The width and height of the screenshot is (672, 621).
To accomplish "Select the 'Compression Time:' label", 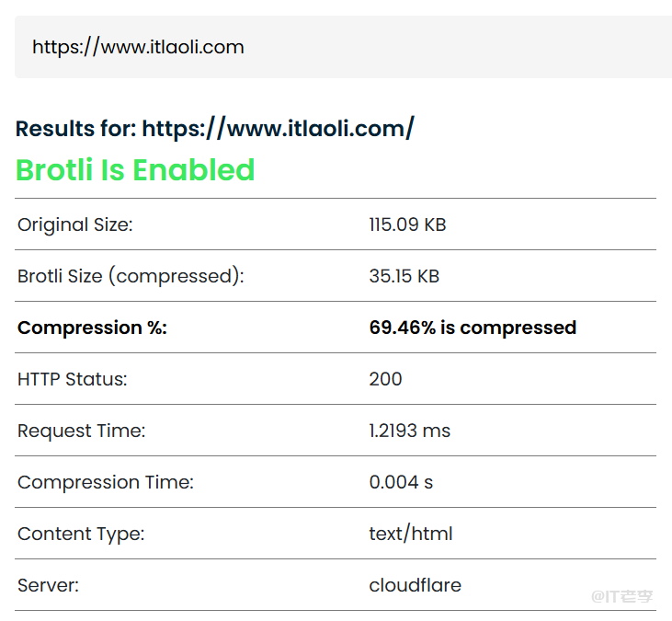I will (x=106, y=482).
